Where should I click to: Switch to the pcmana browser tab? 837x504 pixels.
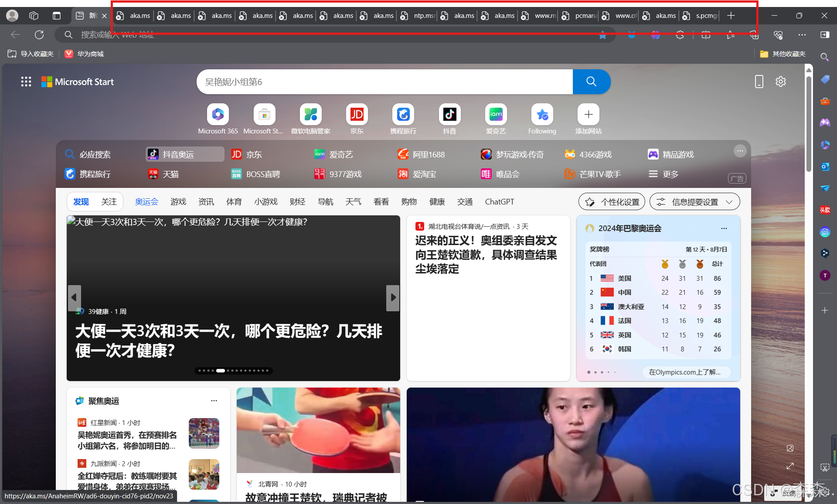click(579, 16)
